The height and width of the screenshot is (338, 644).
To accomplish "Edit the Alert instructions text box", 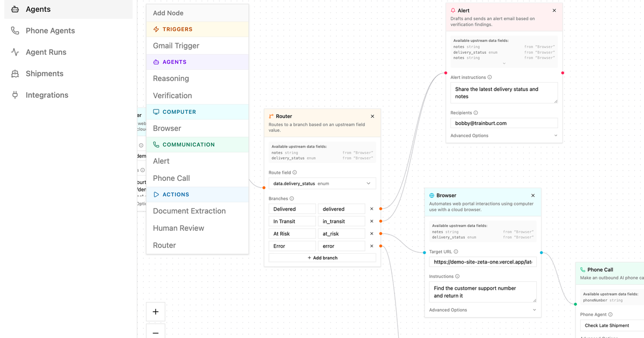I will (504, 93).
